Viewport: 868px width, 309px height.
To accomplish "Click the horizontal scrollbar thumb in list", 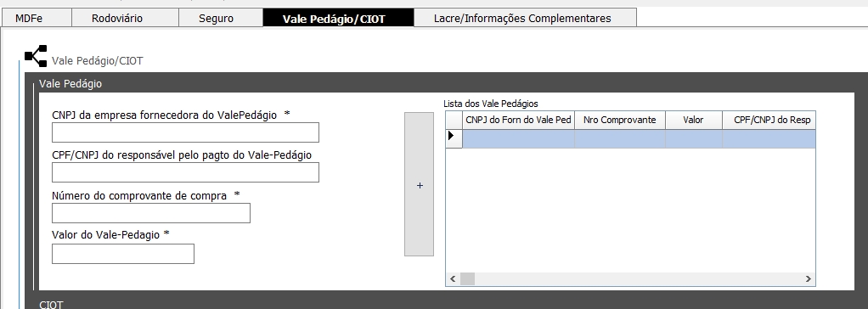I will pos(467,278).
